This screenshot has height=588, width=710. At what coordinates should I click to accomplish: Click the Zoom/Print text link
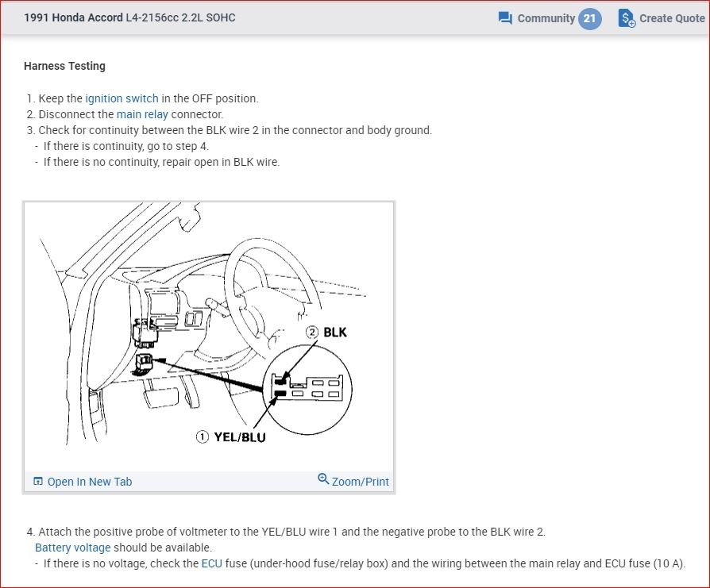point(360,482)
